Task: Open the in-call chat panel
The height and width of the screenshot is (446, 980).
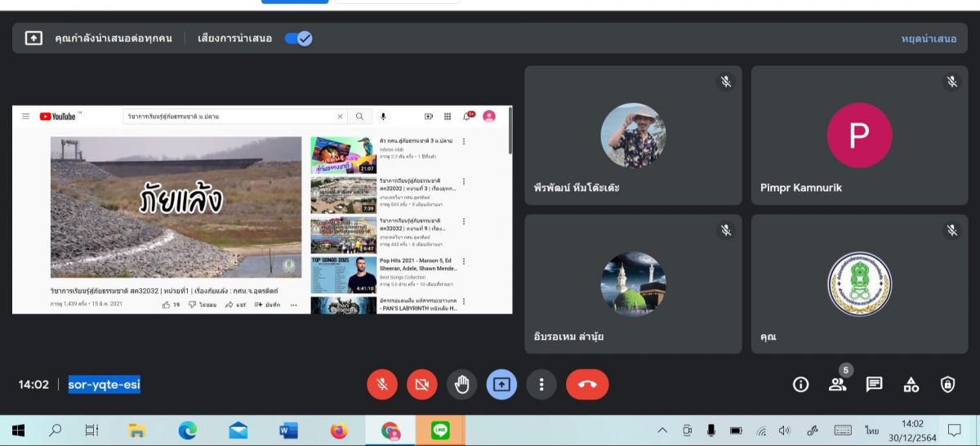Action: pyautogui.click(x=874, y=385)
